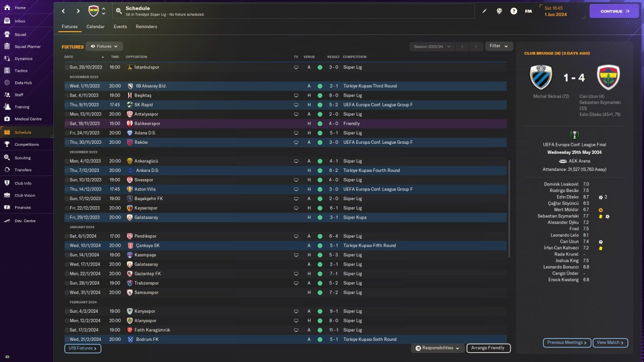The width and height of the screenshot is (644, 362).
Task: Tick the circle on the Sivasspor row
Action: click(67, 180)
